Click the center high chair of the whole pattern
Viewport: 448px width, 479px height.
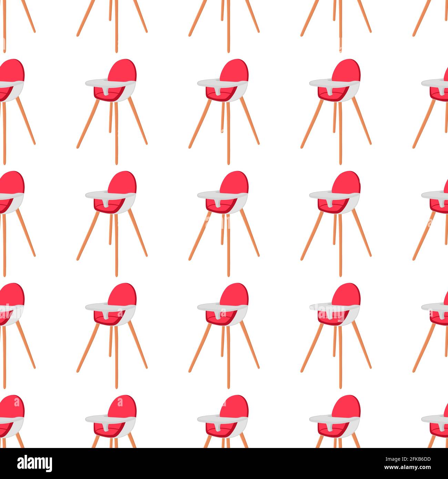(x=224, y=224)
